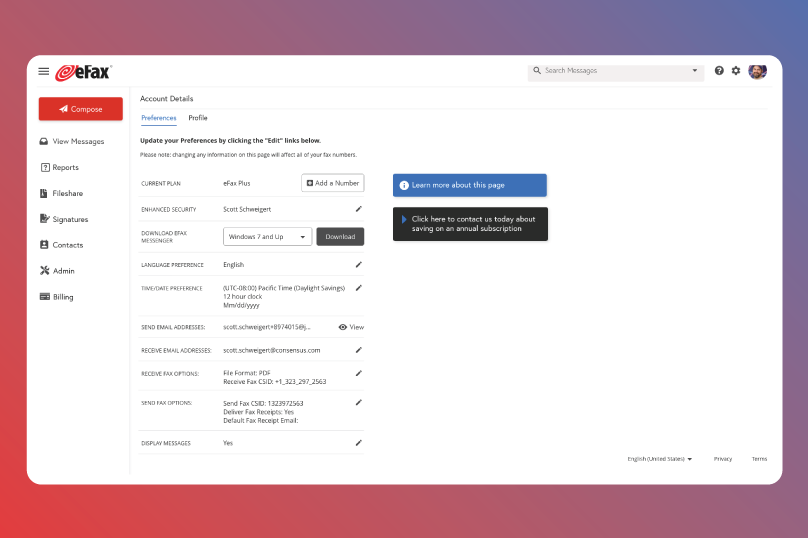Switch to the Profile tab
This screenshot has height=538, width=808.
click(x=198, y=118)
